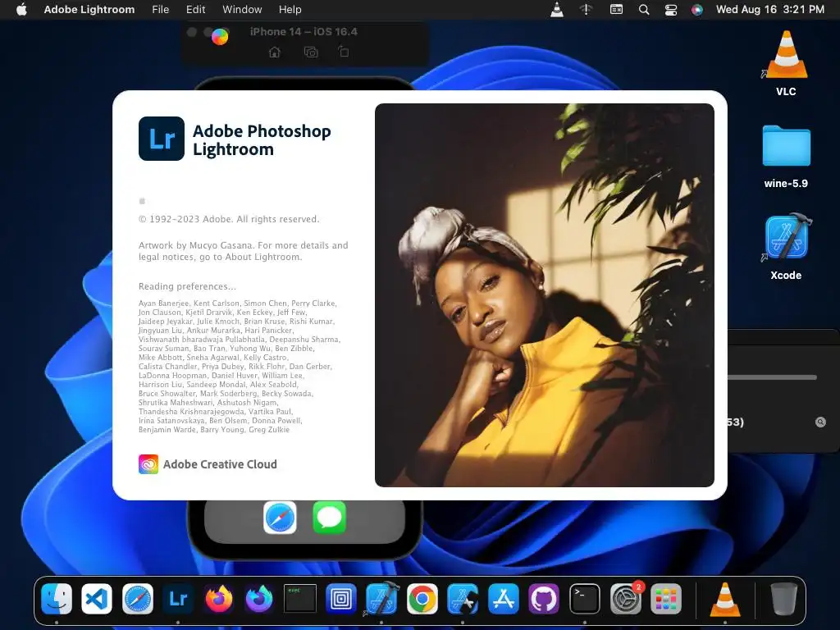Click the Adobe Creative Cloud rainbow logo
Image resolution: width=840 pixels, height=630 pixels.
pyautogui.click(x=148, y=464)
